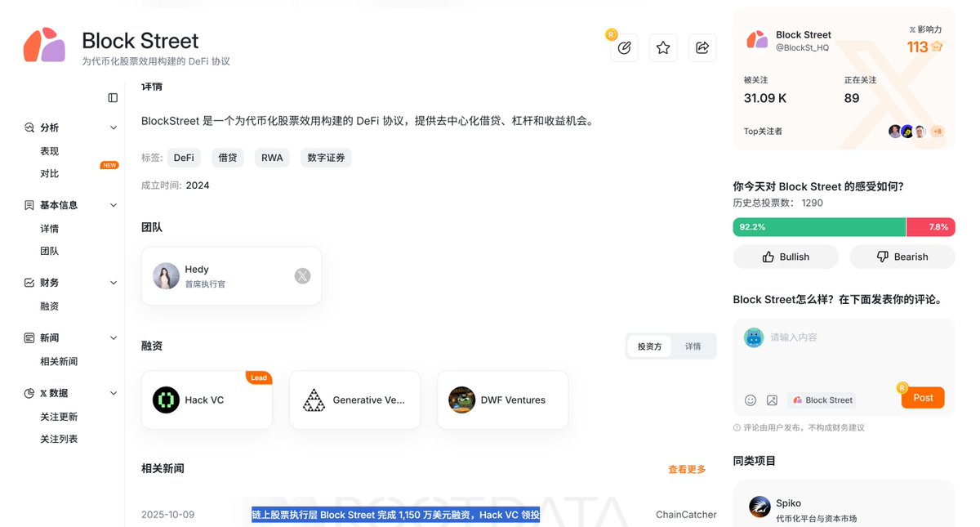980x527 pixels.
Task: Switch to 投资方 tab
Action: 650,346
